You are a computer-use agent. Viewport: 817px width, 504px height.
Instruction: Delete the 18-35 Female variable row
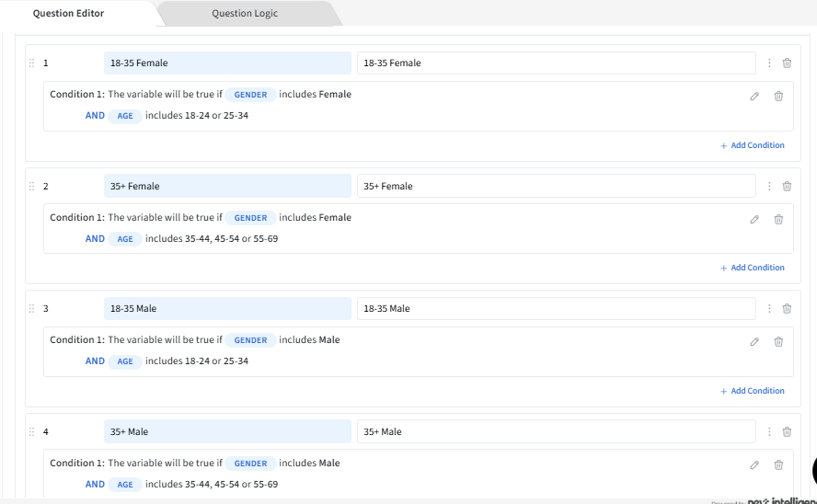tap(787, 63)
